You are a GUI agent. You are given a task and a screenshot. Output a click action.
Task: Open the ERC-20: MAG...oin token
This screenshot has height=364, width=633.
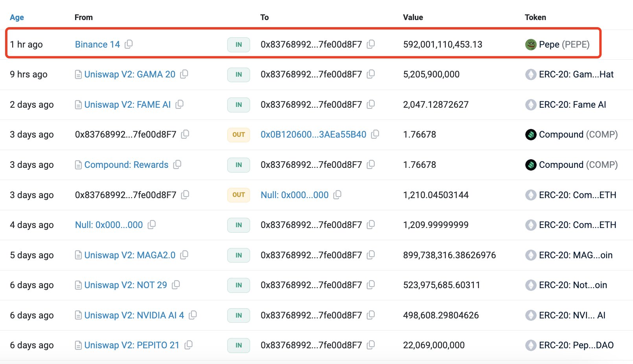click(576, 255)
